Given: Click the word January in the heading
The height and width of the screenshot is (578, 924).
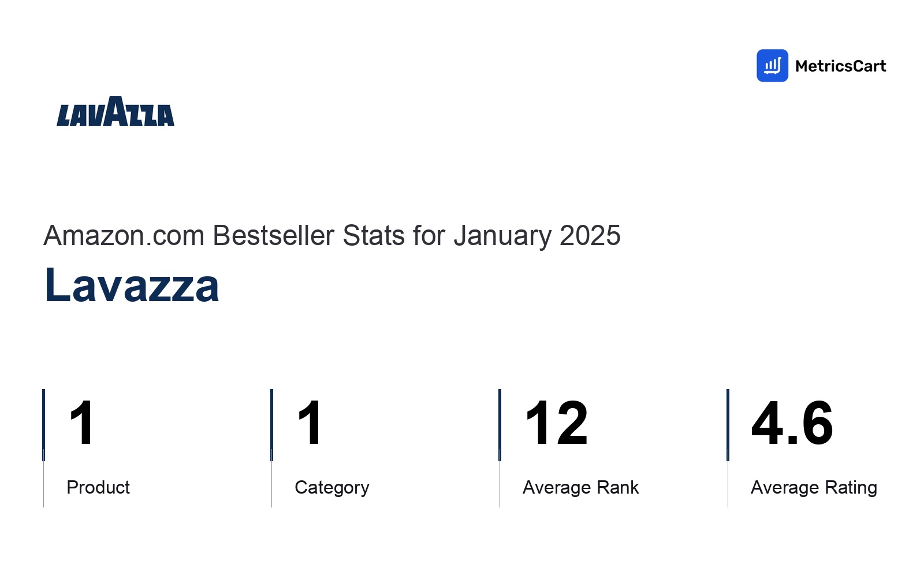Looking at the screenshot, I should pyautogui.click(x=502, y=236).
